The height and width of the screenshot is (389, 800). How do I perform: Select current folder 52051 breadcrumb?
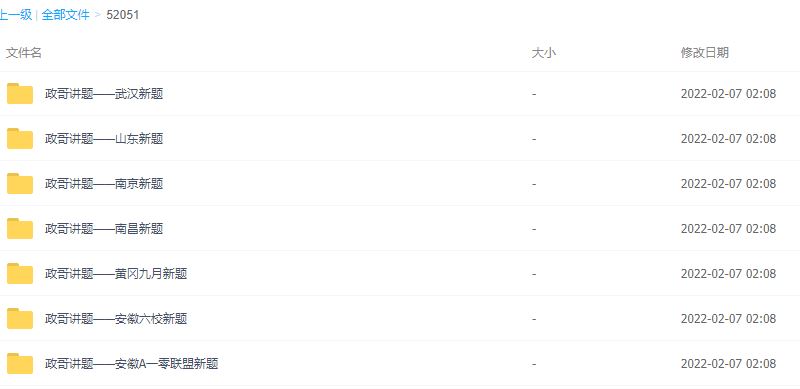click(122, 15)
